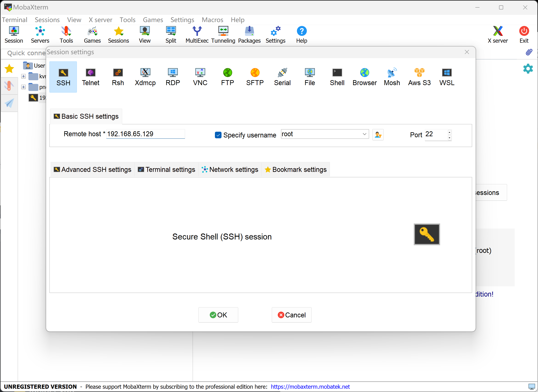Open the Sessions menu

tap(47, 20)
